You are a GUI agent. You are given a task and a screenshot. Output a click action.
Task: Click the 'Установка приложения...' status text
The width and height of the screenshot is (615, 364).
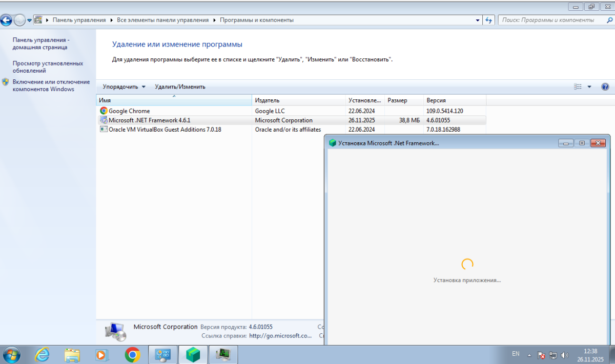(467, 280)
